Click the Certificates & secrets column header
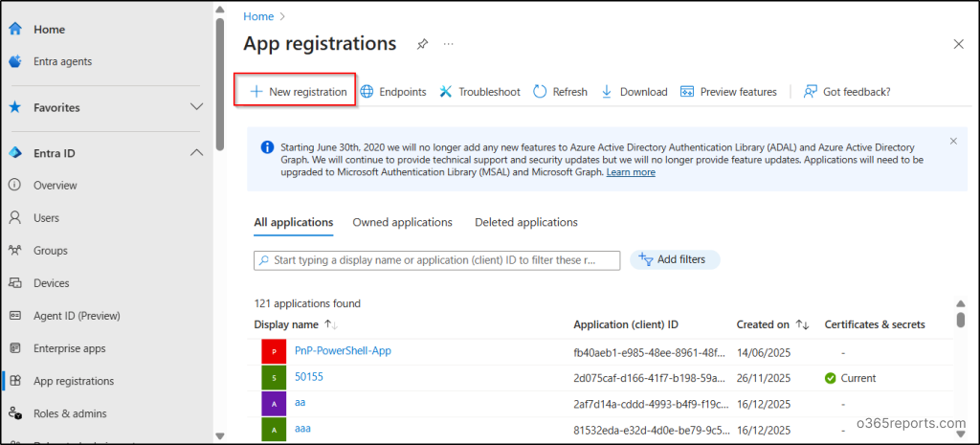Viewport: 980px width, 445px height. [x=875, y=325]
